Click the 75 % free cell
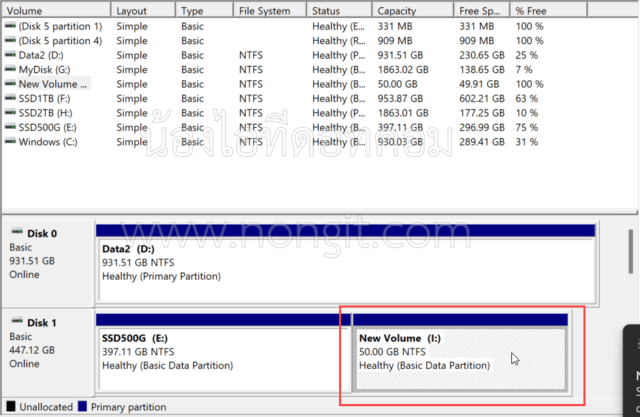The width and height of the screenshot is (640, 417). pyautogui.click(x=527, y=127)
